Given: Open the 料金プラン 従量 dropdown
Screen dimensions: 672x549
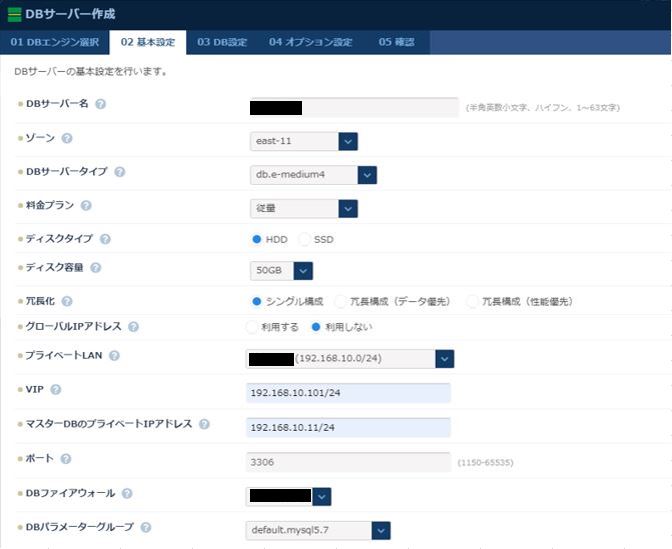Looking at the screenshot, I should [x=304, y=209].
